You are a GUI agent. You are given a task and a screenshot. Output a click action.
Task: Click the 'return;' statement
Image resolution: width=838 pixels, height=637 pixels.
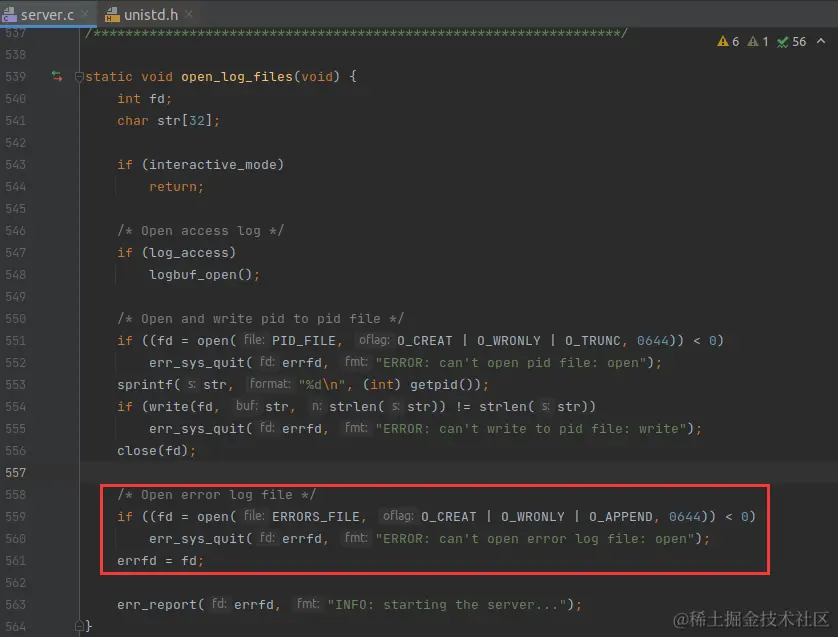coord(176,187)
